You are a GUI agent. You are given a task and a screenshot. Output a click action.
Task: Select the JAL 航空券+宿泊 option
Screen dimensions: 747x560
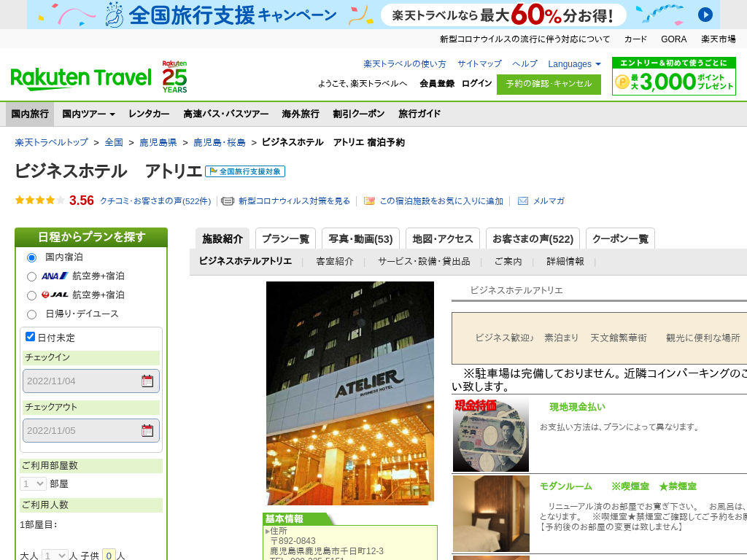[31, 296]
